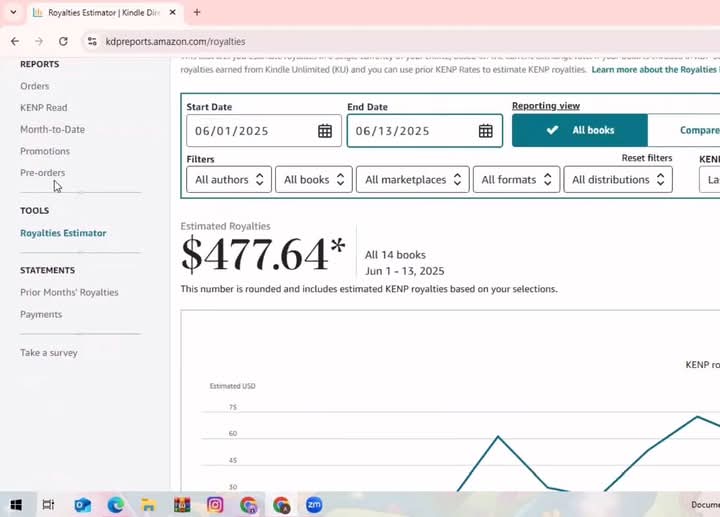Reload the page with the refresh icon
The width and height of the screenshot is (720, 517).
point(63,41)
